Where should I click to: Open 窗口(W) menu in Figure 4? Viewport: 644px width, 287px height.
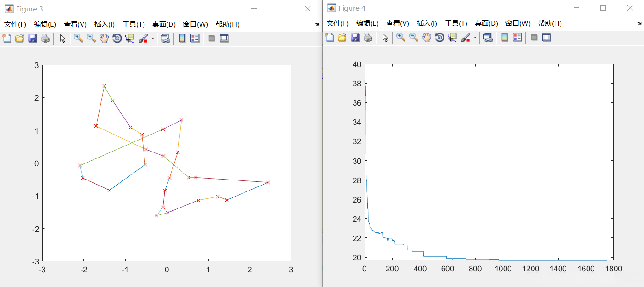pos(518,24)
